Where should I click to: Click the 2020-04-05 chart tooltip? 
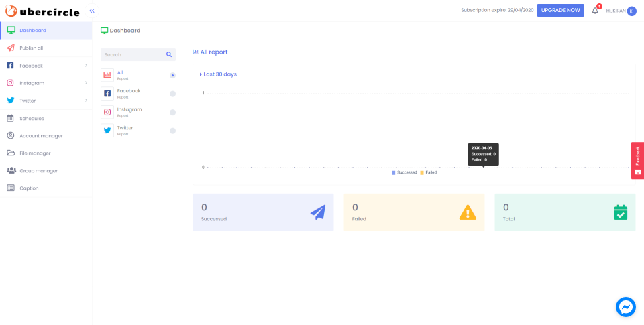point(484,154)
